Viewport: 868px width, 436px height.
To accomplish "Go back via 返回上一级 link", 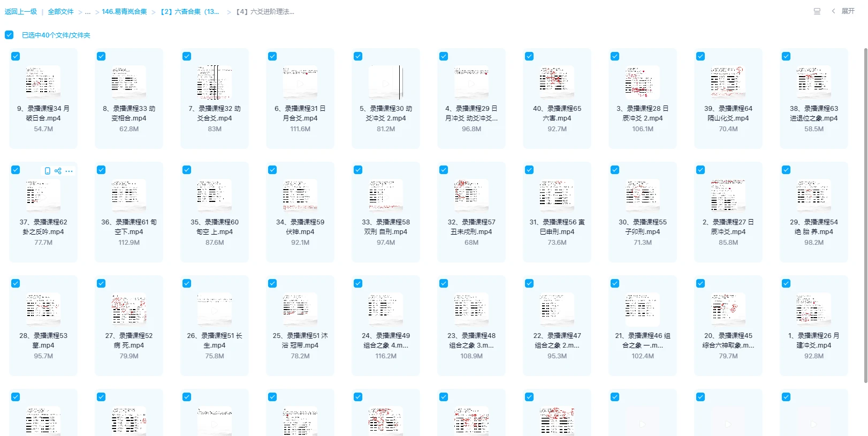I will coord(21,12).
